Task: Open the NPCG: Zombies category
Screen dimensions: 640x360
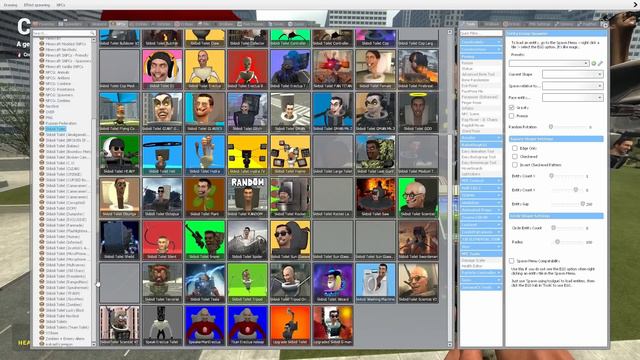Action: tap(59, 100)
